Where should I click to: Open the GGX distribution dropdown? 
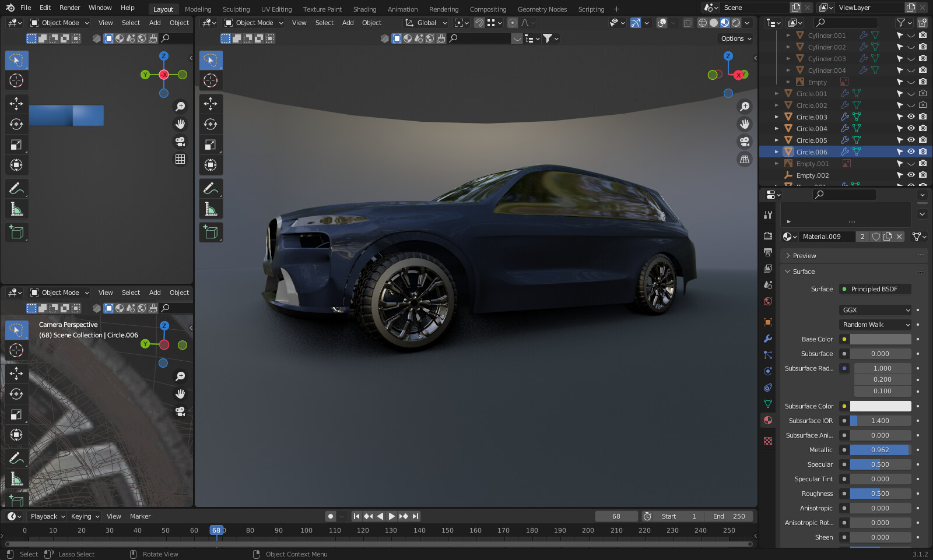click(875, 310)
